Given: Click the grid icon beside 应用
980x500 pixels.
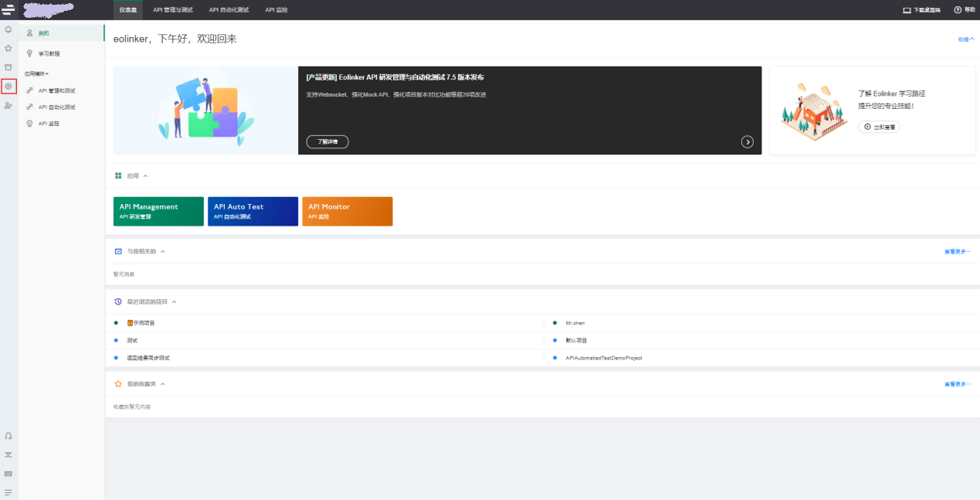Looking at the screenshot, I should [x=118, y=175].
